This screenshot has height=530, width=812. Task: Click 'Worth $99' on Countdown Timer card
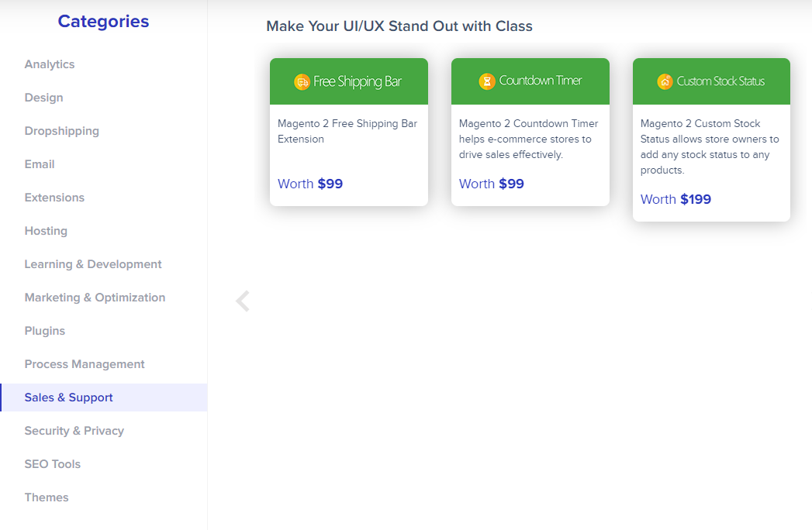tap(492, 184)
